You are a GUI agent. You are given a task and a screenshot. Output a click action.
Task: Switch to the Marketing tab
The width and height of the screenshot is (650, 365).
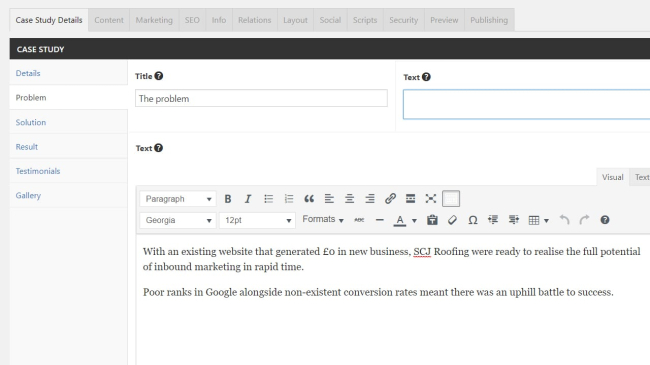pos(154,20)
